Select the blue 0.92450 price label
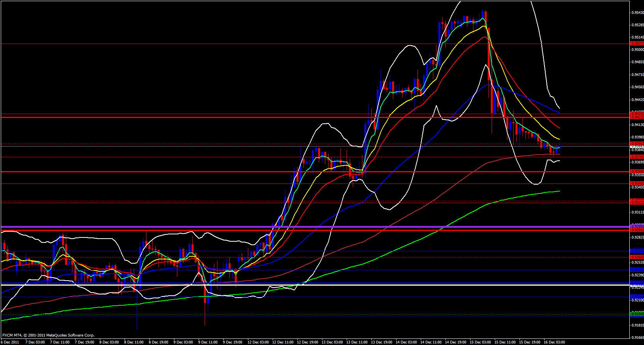This screenshot has height=345, width=644. (637, 270)
